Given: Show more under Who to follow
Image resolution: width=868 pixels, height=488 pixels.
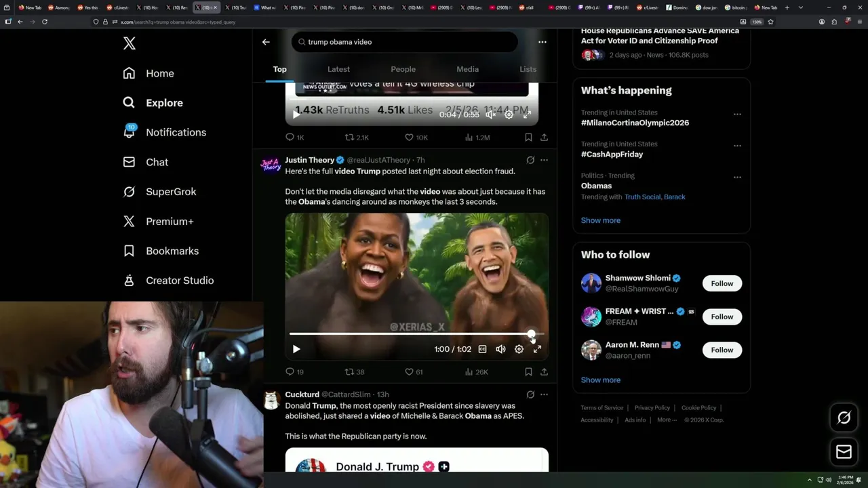Looking at the screenshot, I should click(601, 380).
